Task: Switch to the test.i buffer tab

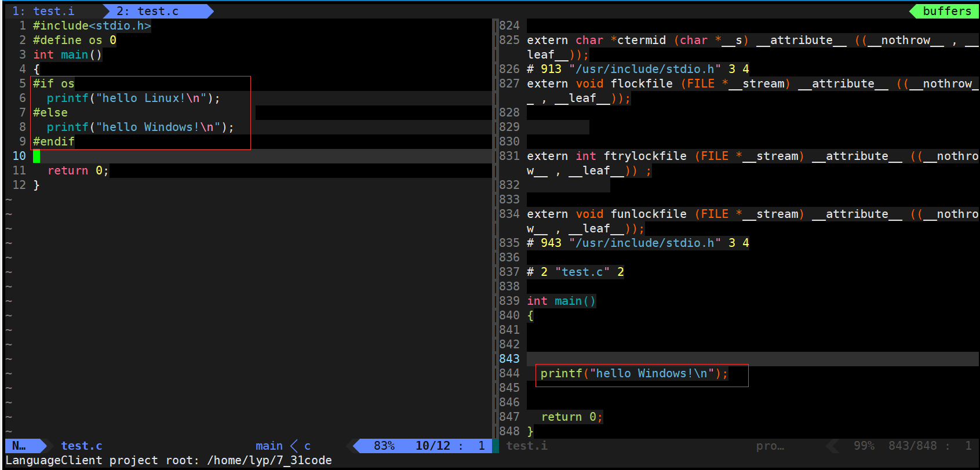Action: [x=43, y=11]
